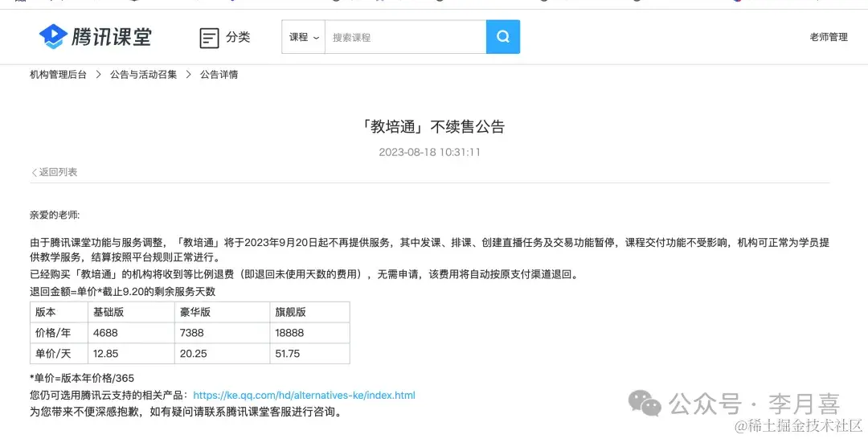The image size is (868, 439).
Task: Go to 机构管理后台 breadcrumb
Action: (x=58, y=74)
